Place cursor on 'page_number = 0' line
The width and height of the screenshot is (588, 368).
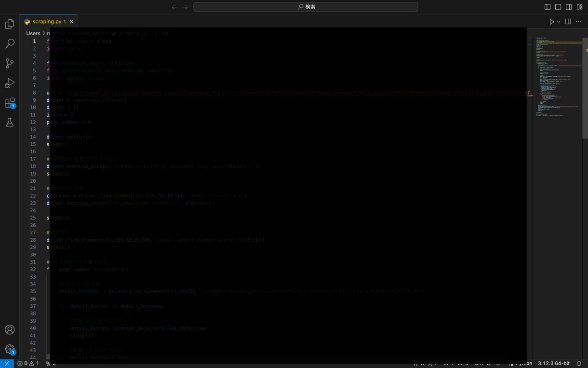point(69,122)
